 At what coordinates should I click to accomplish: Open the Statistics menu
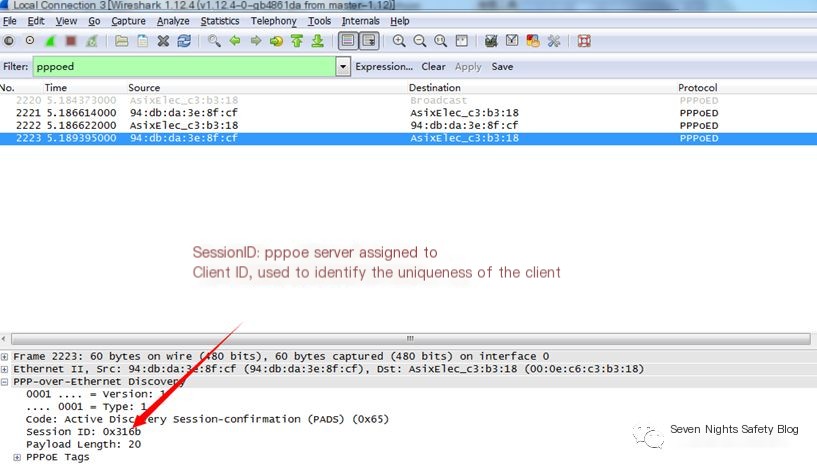220,21
